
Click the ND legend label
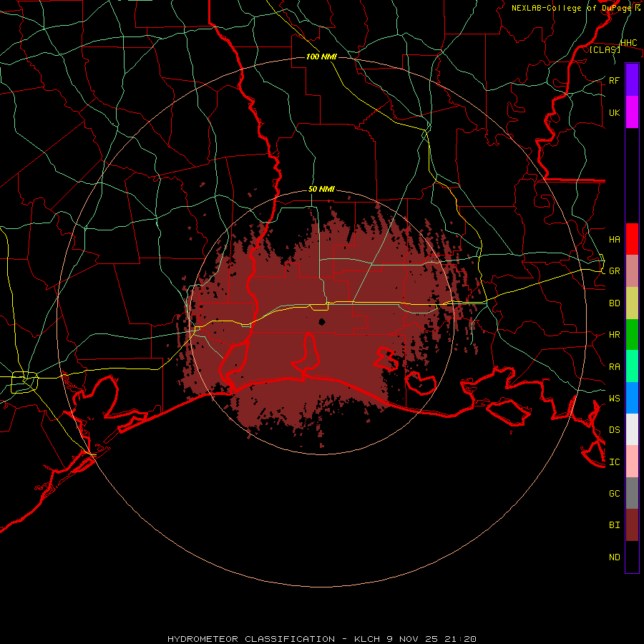click(x=614, y=557)
